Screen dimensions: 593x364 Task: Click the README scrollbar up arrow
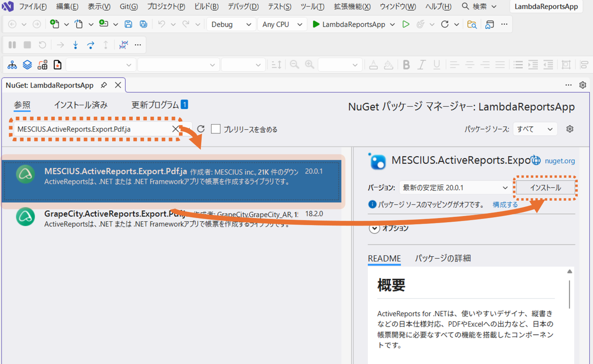(569, 271)
